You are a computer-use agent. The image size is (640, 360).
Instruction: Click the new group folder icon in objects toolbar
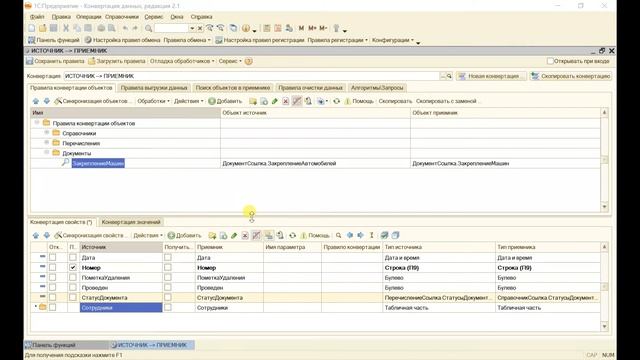(x=253, y=101)
